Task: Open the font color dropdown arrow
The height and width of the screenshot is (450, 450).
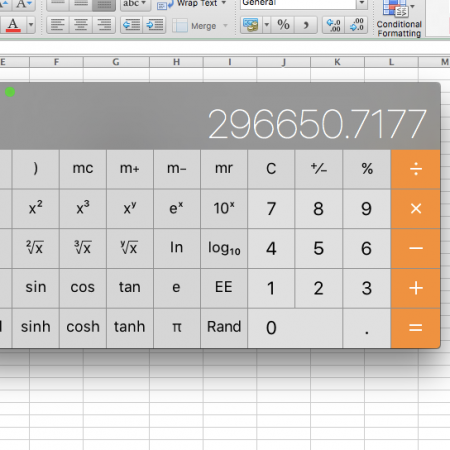Action: [31, 25]
